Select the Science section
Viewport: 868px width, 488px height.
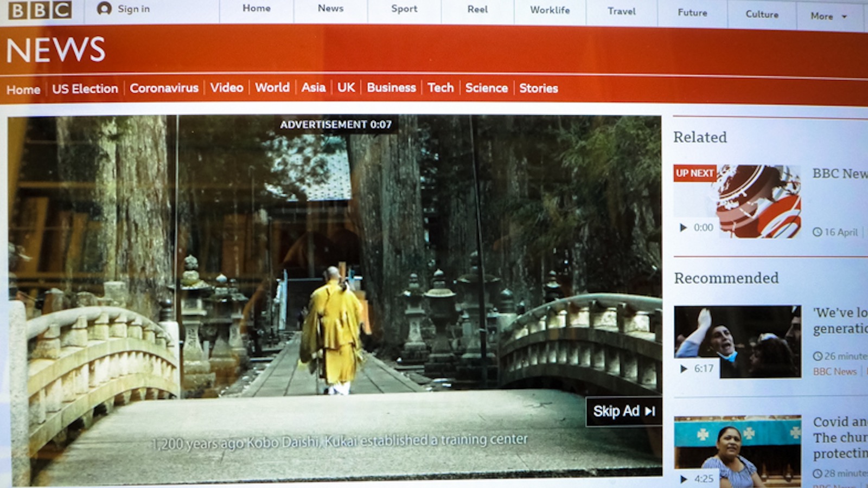point(487,88)
